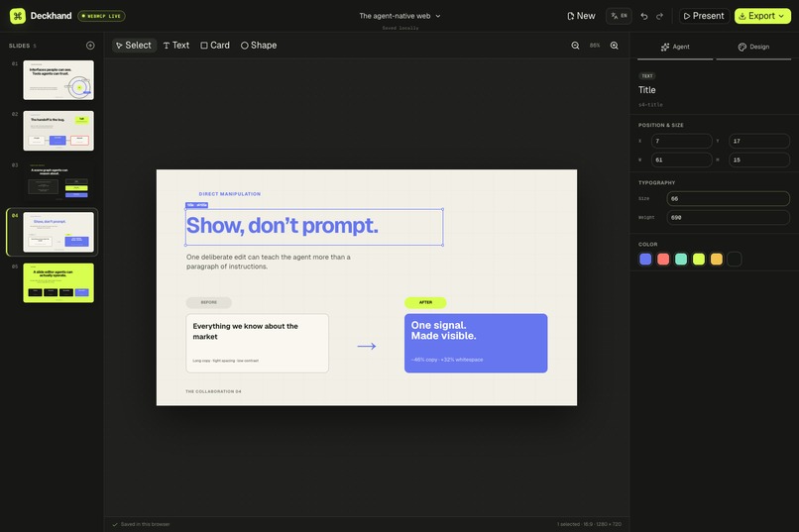Pick the lime color swatch

[699, 260]
